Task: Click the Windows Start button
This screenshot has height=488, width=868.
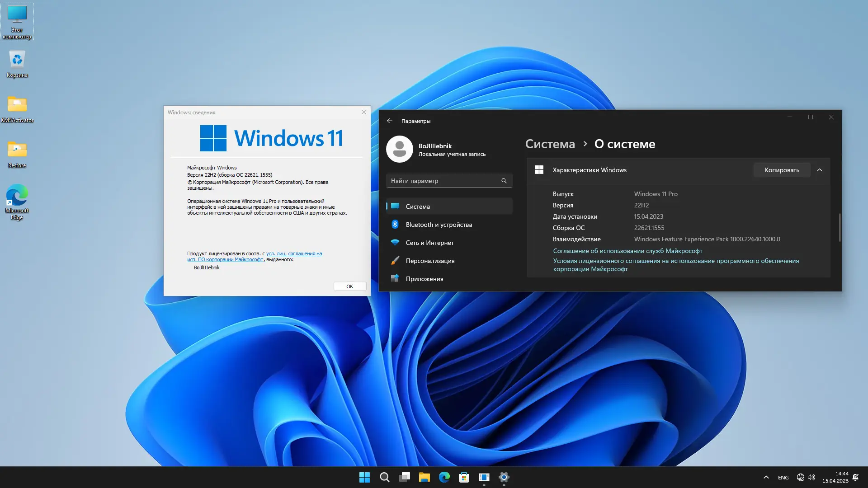Action: pyautogui.click(x=364, y=477)
